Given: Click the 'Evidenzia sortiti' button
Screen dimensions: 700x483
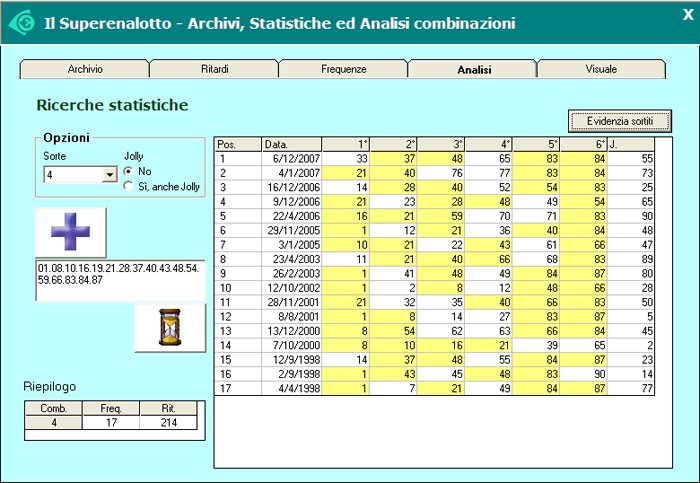Looking at the screenshot, I should click(x=620, y=121).
